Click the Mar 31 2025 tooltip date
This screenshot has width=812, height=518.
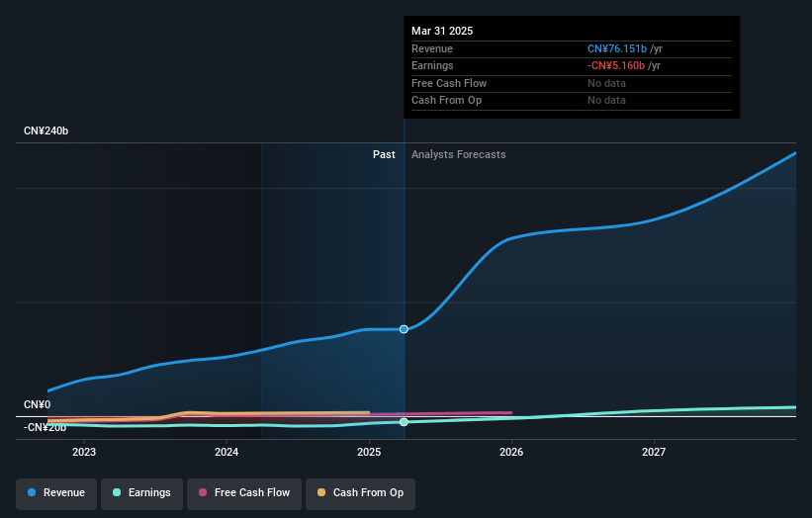(442, 31)
